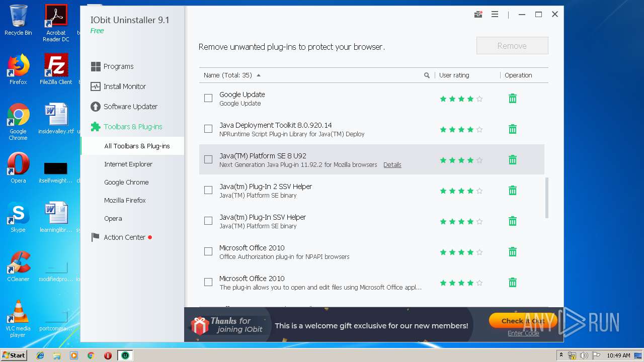Launch FileZilla Client shortcut
The width and height of the screenshot is (644, 362).
coord(56,69)
